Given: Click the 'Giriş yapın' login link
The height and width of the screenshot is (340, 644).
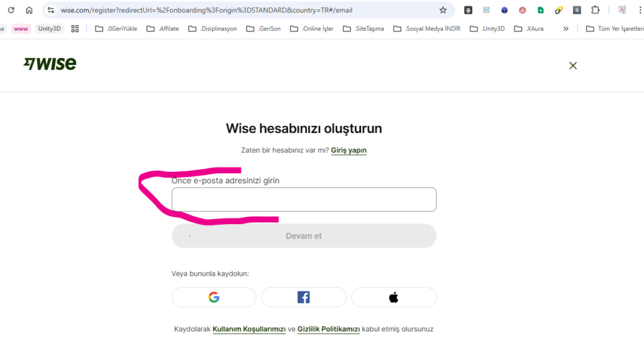Looking at the screenshot, I should pos(348,150).
